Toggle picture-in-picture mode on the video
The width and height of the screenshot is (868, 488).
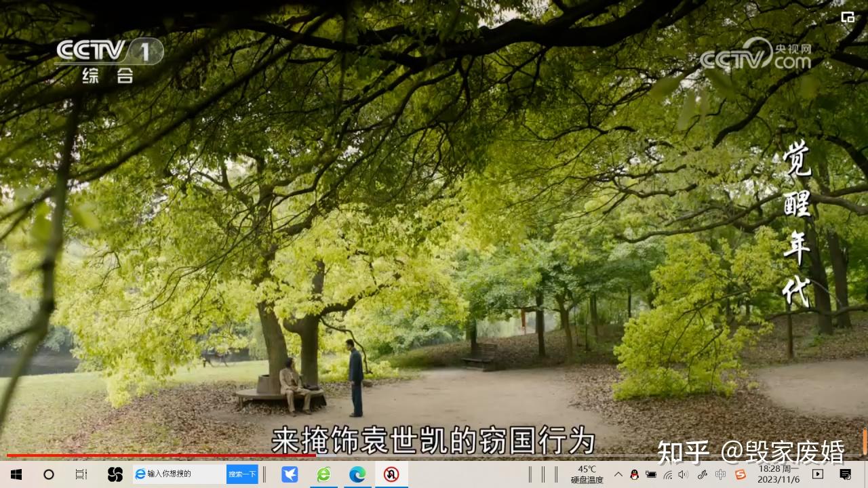point(848,18)
